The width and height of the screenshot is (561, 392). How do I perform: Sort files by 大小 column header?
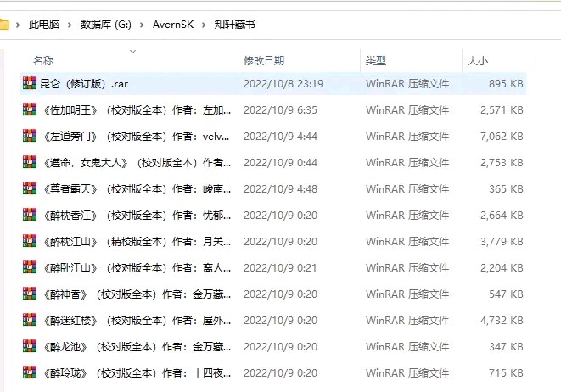(x=478, y=61)
